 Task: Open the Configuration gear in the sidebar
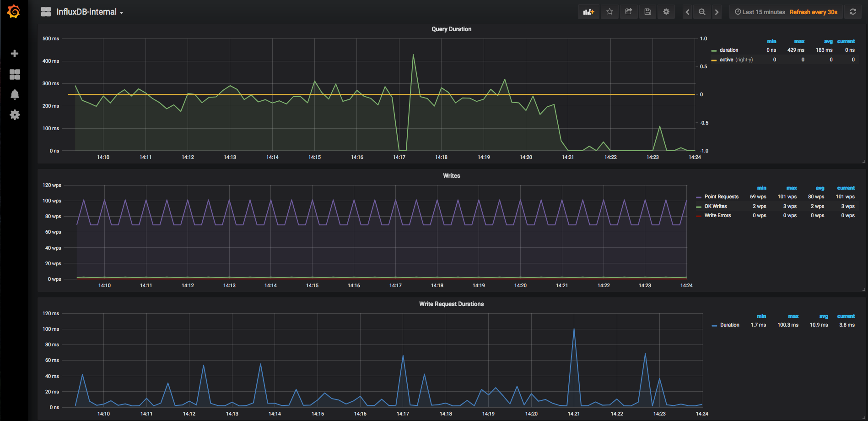point(15,115)
